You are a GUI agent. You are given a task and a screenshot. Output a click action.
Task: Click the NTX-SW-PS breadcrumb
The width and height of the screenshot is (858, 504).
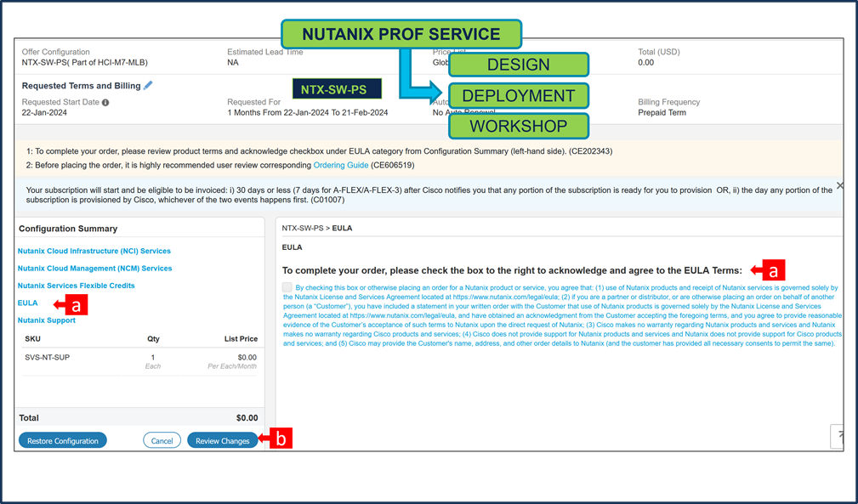coord(303,228)
